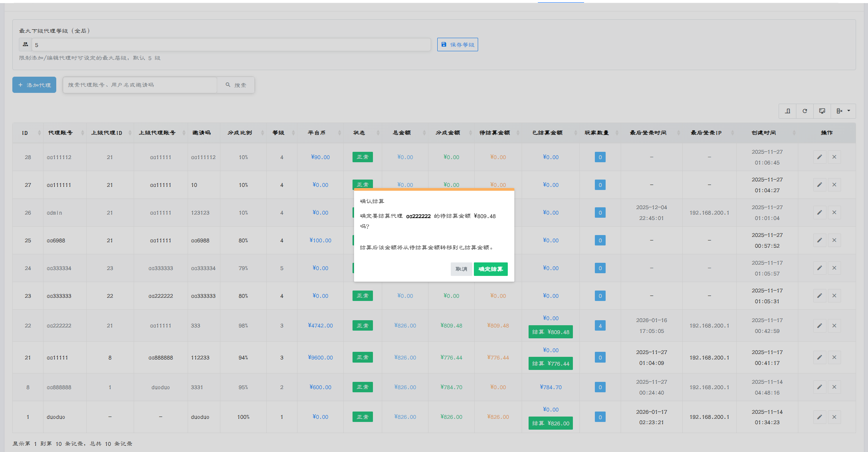This screenshot has height=452, width=868.
Task: Click edit icon for agent aa6988
Action: (819, 240)
